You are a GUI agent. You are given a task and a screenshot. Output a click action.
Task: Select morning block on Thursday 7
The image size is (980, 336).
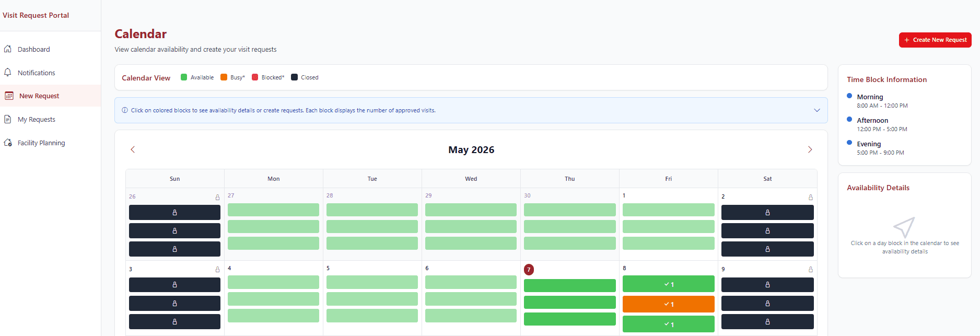click(569, 285)
